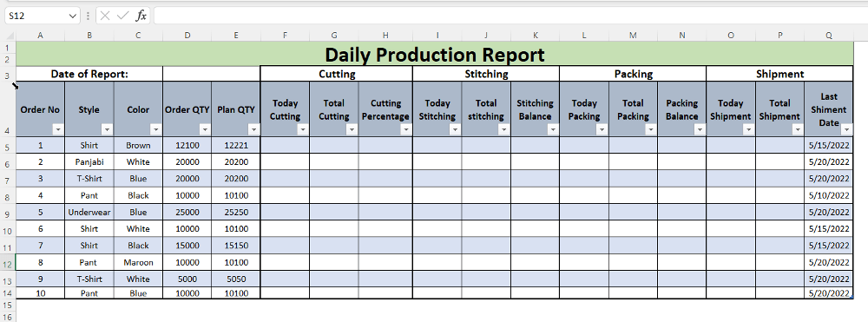Click the Shipment group header cell
The height and width of the screenshot is (322, 868).
779,74
